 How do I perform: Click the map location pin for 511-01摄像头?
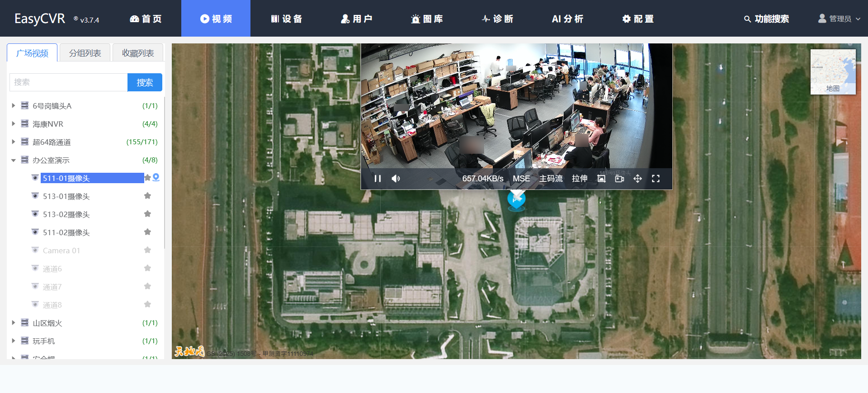pyautogui.click(x=156, y=178)
